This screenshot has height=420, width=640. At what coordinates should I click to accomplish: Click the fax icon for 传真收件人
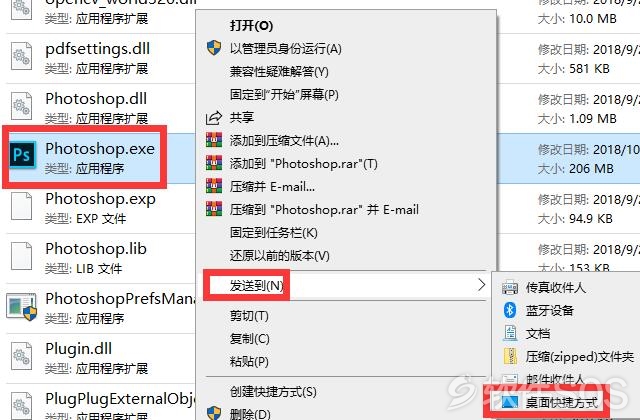pyautogui.click(x=510, y=287)
